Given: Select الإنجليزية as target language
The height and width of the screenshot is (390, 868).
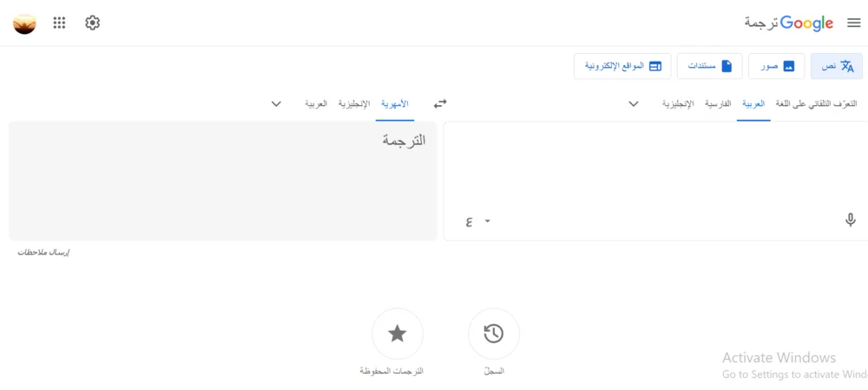Looking at the screenshot, I should click(354, 103).
